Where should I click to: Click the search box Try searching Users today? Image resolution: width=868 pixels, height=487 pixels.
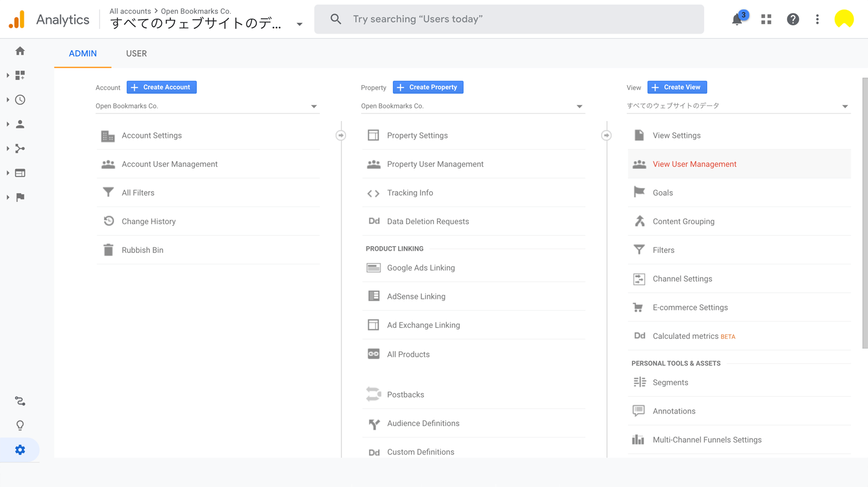pos(509,19)
